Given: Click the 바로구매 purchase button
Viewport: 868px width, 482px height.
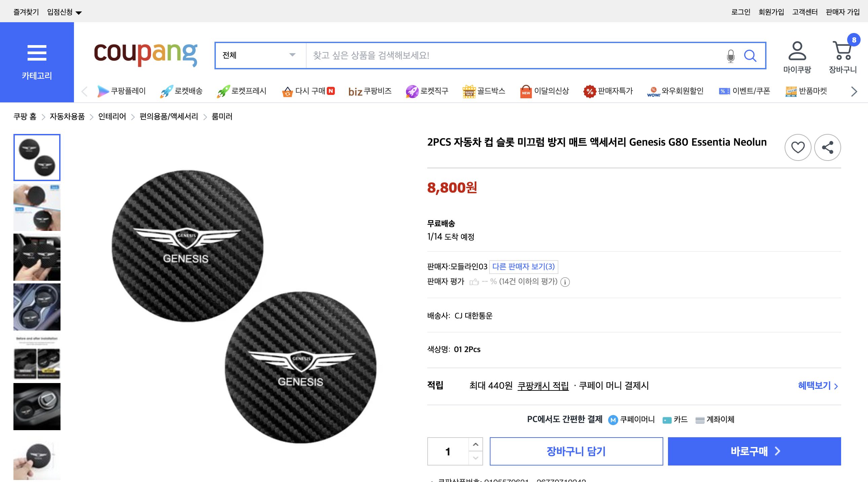Looking at the screenshot, I should click(x=754, y=451).
